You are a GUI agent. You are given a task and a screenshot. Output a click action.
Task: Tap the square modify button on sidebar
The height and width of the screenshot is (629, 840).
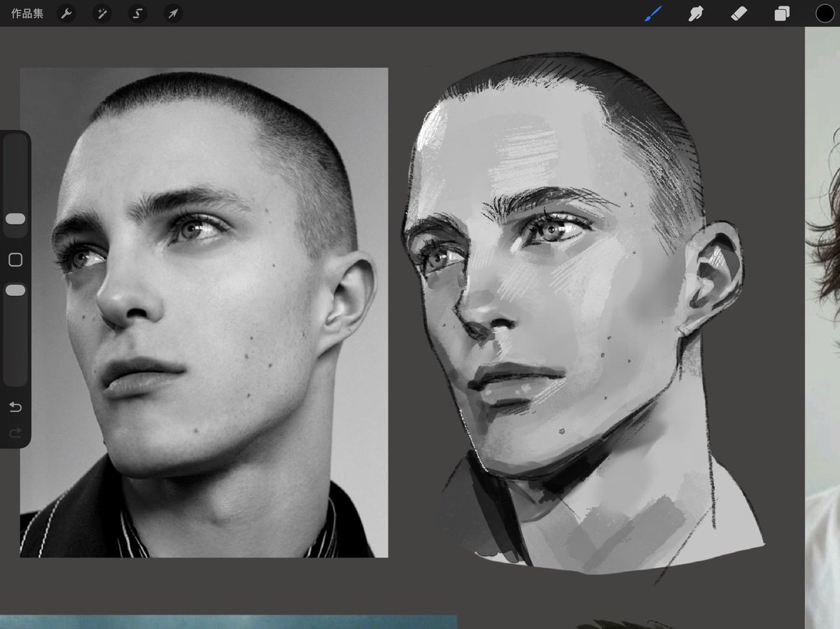(x=15, y=260)
